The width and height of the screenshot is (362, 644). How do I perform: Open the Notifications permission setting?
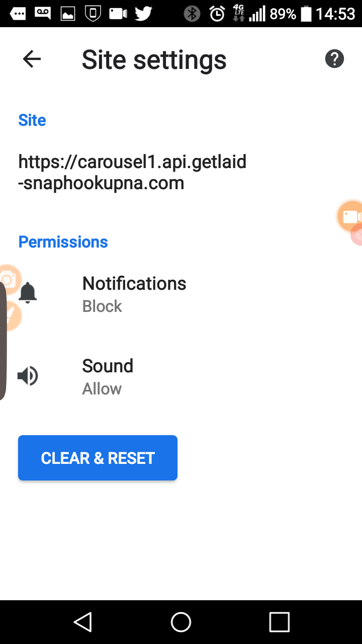pyautogui.click(x=134, y=284)
